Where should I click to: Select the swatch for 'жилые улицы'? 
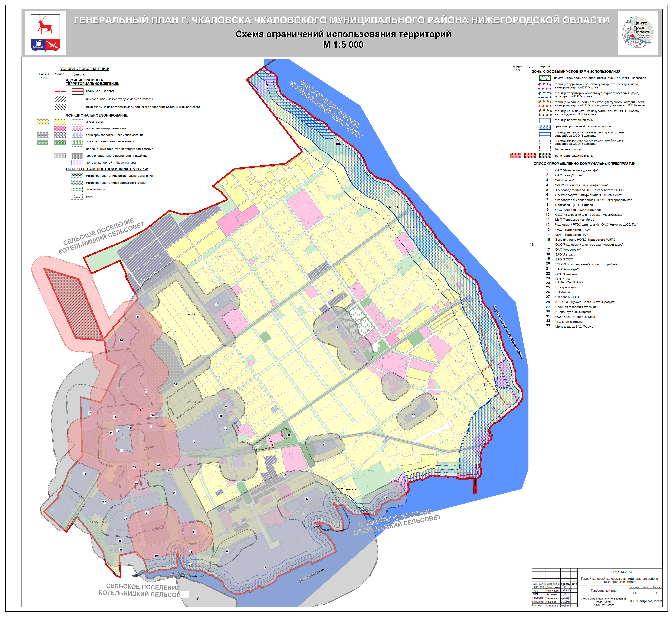(x=77, y=189)
